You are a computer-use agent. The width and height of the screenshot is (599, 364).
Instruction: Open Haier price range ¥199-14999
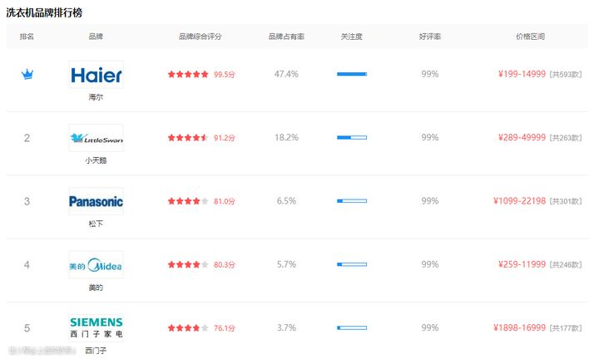(522, 74)
